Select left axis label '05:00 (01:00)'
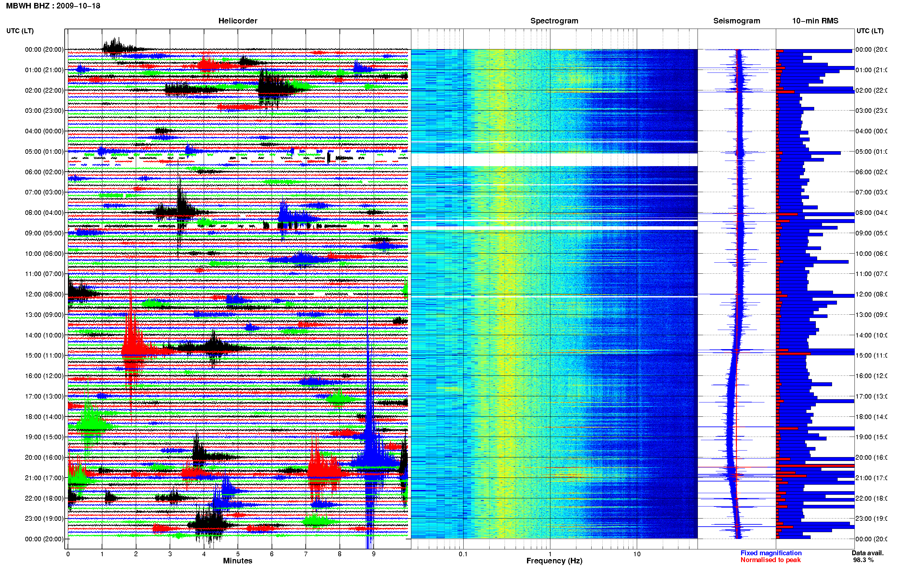Viewport: 924px width, 578px height. pos(44,151)
